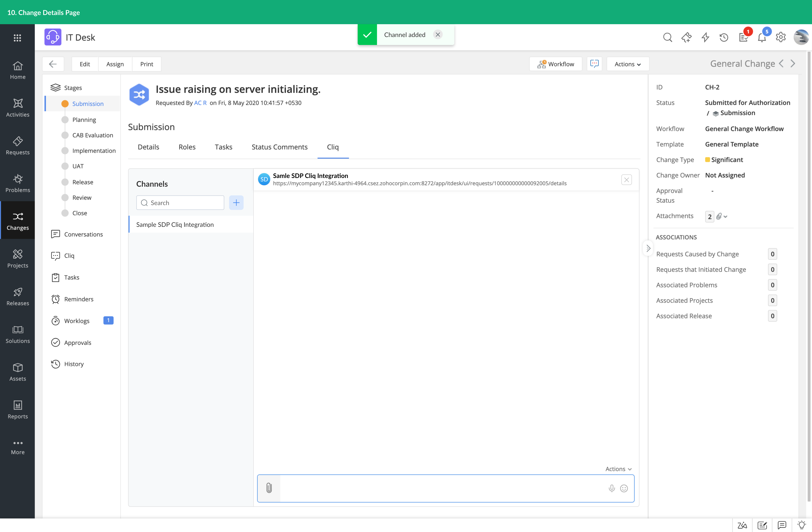Image resolution: width=812 pixels, height=532 pixels.
Task: Select Sample SDP Cliq Integration channel
Action: pyautogui.click(x=191, y=224)
